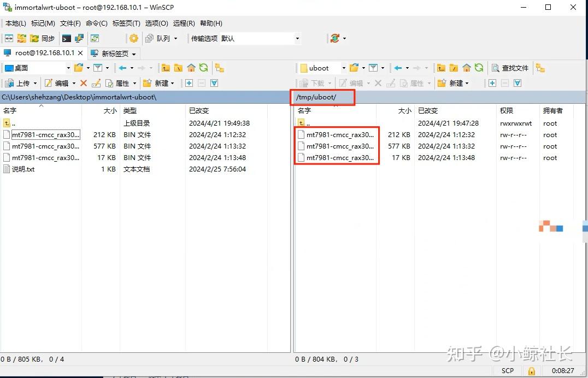Viewport: 588px width, 378px height.
Task: Toggle the filter funnel on local panel
Action: pyautogui.click(x=98, y=67)
